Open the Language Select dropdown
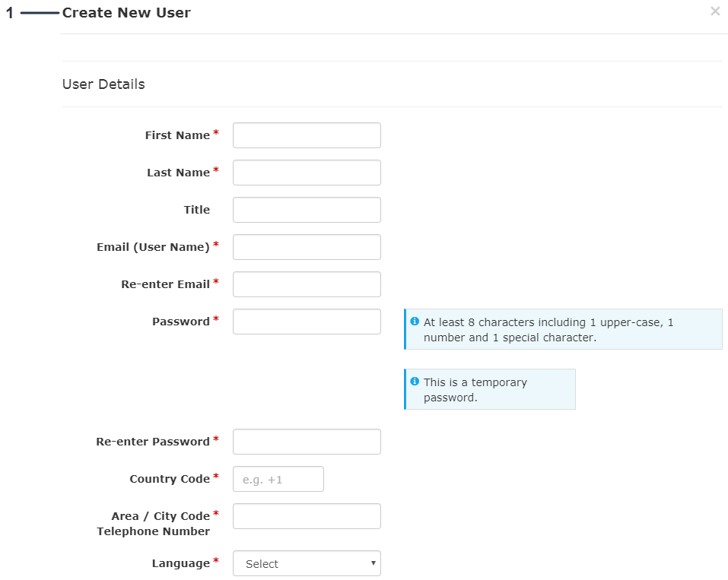 [307, 563]
